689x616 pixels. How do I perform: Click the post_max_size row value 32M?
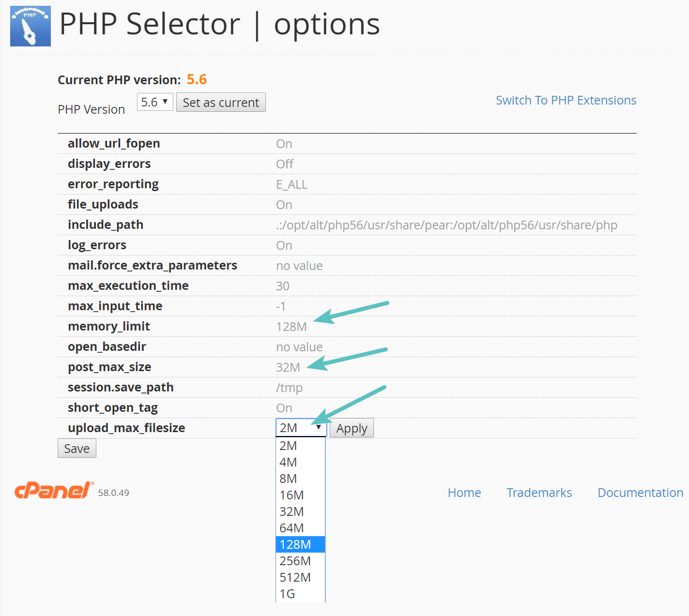(288, 367)
